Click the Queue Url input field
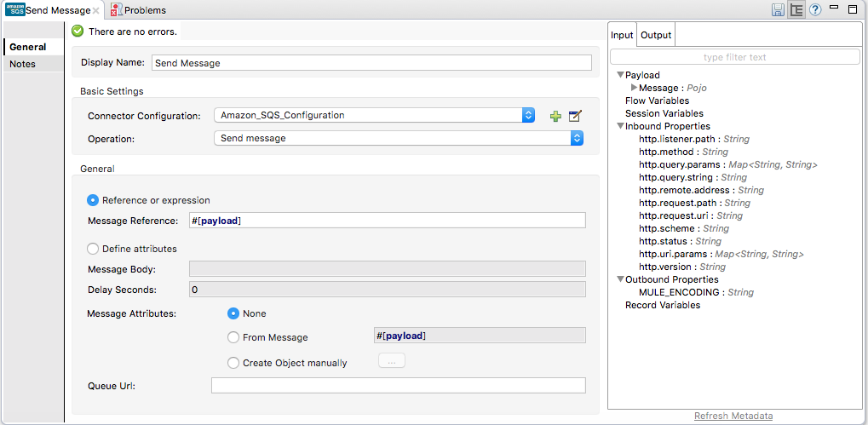This screenshot has width=868, height=425. click(x=399, y=385)
